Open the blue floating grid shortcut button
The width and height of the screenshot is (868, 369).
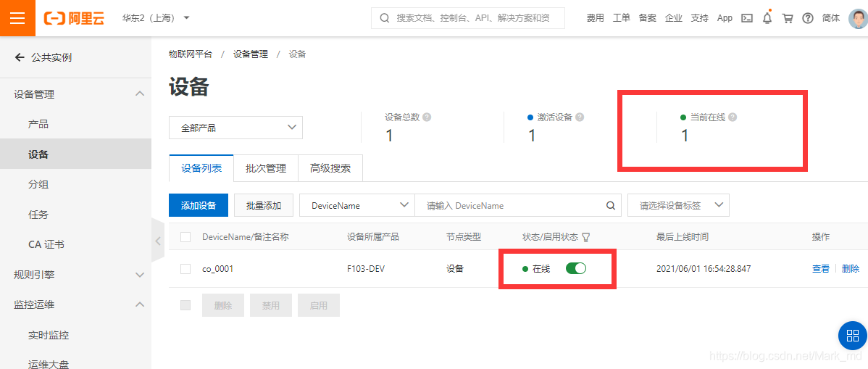tap(853, 335)
